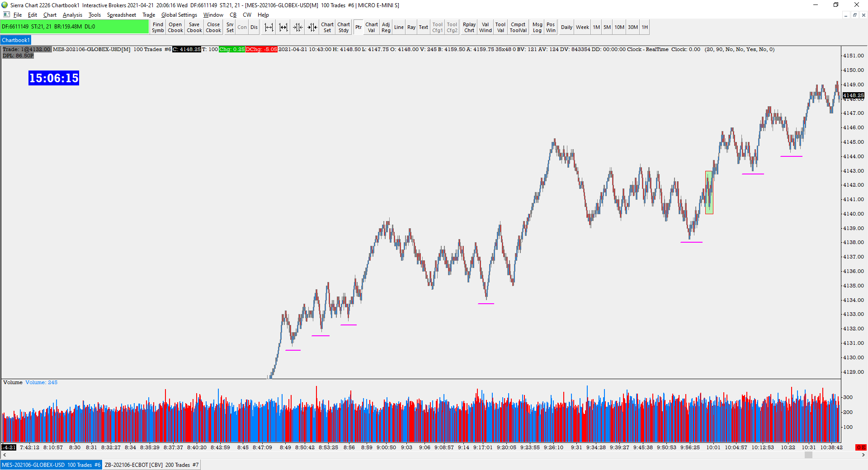The height and width of the screenshot is (470, 868).
Task: Enable the Chart Val tool
Action: pos(372,27)
